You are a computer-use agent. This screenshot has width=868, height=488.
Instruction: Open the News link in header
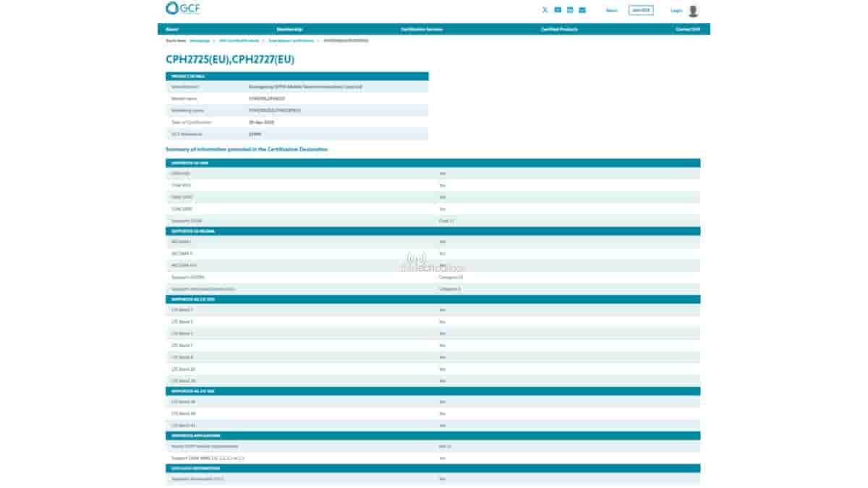click(x=611, y=11)
